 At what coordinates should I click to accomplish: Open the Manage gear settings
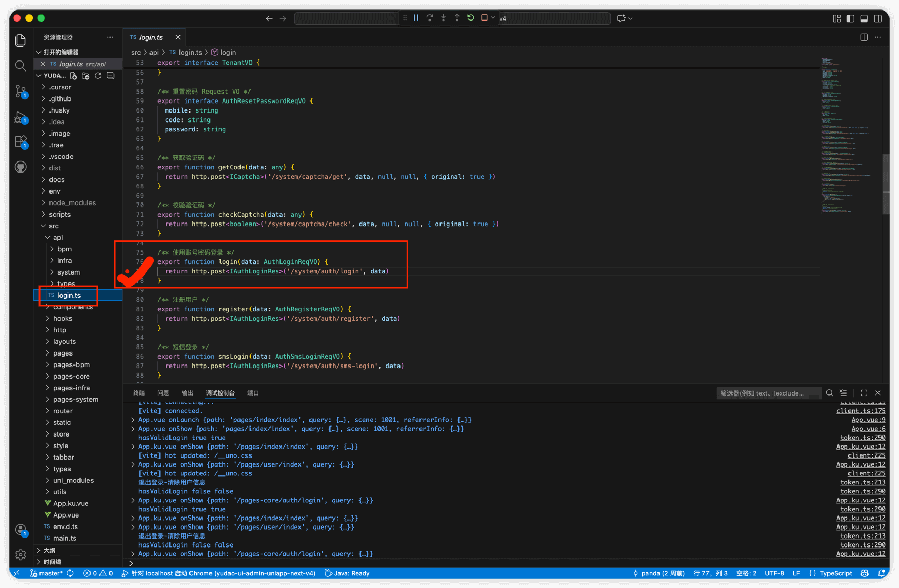[x=21, y=554]
